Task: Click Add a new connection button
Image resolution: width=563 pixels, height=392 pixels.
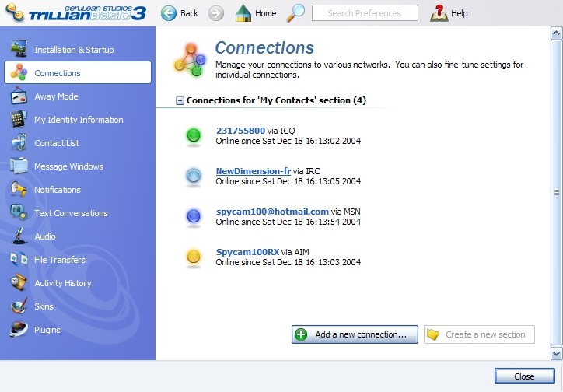Action: click(355, 334)
